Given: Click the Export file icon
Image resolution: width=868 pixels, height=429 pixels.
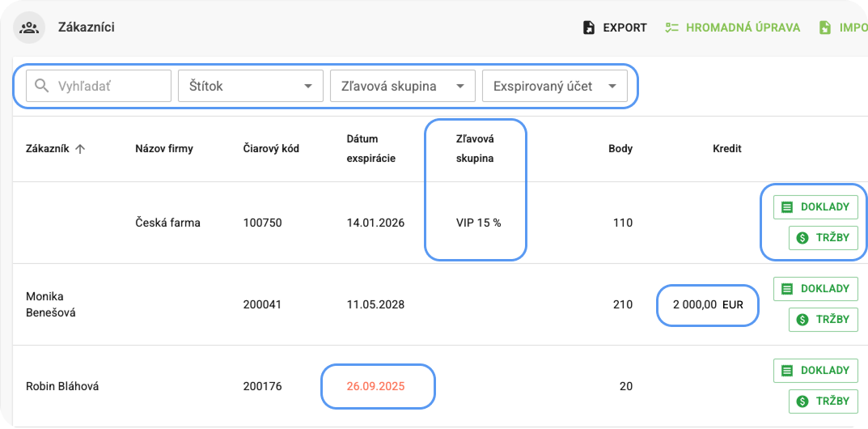Looking at the screenshot, I should pos(589,28).
